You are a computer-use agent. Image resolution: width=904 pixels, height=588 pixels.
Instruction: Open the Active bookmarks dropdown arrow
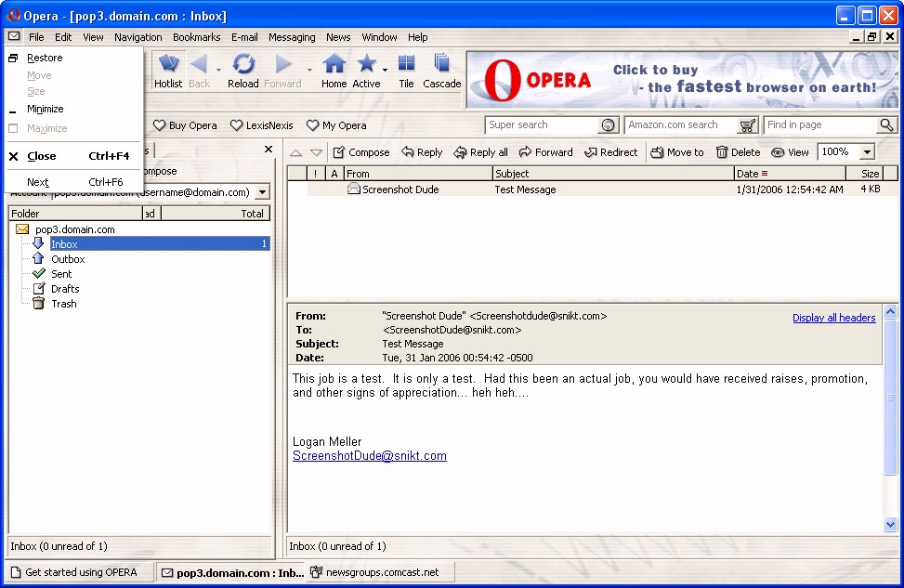click(x=385, y=70)
